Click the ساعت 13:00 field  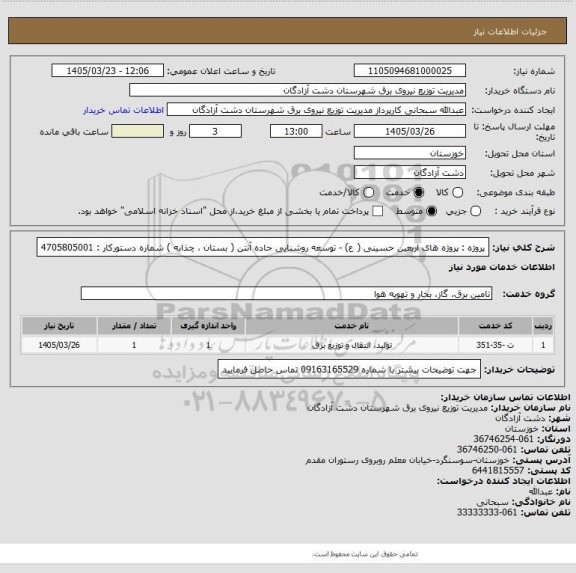click(296, 131)
